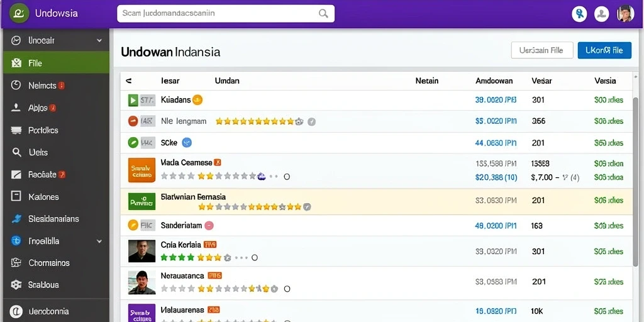
Task: Click the green icon on SCke row
Action: tap(133, 143)
